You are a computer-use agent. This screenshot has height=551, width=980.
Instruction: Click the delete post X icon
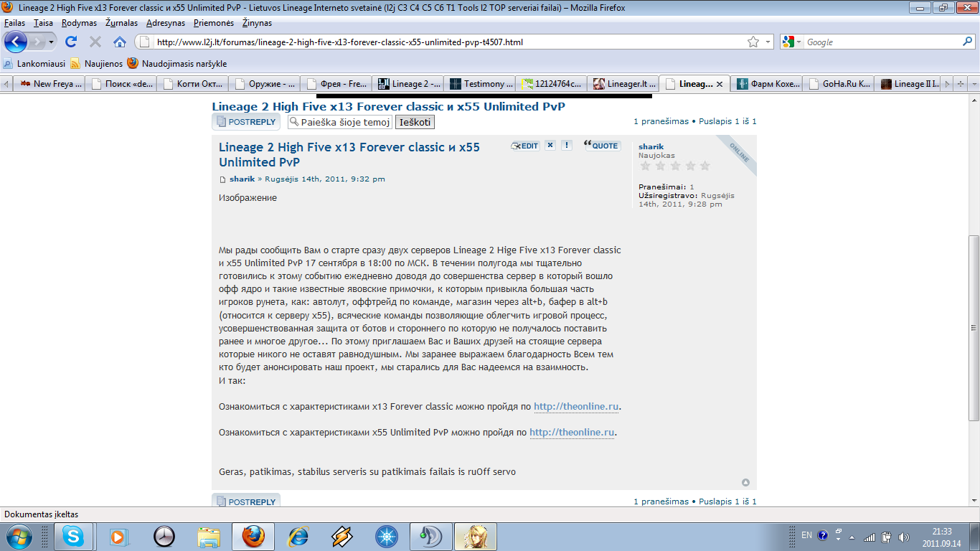click(x=550, y=145)
